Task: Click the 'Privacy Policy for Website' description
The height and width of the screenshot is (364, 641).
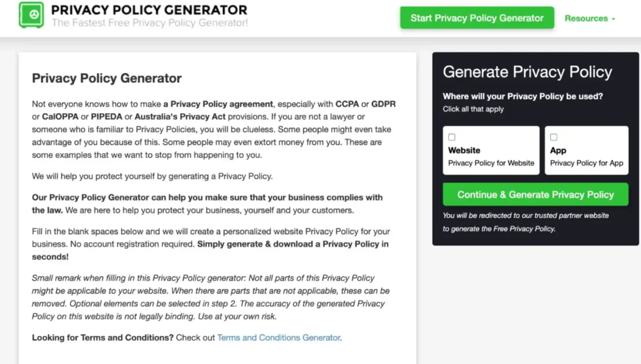Action: point(491,163)
